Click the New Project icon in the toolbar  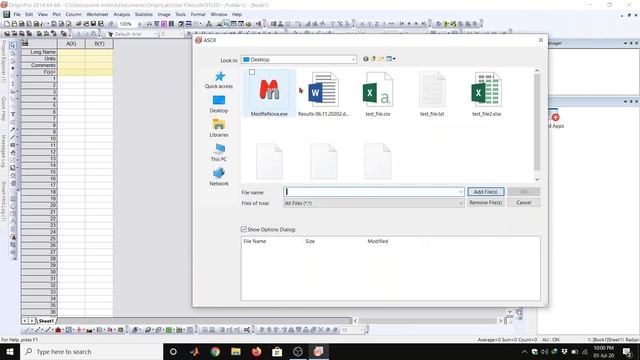(7, 24)
